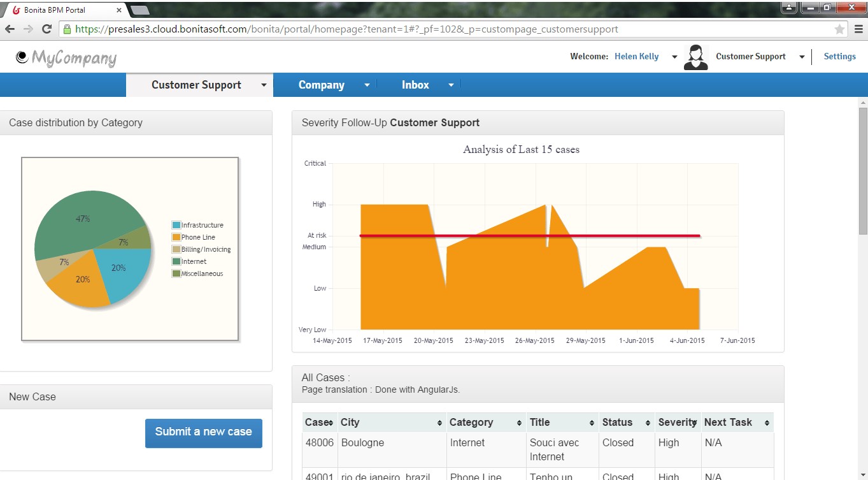Click the green padlock security icon
Viewport: 868px width, 480px height.
click(x=67, y=29)
